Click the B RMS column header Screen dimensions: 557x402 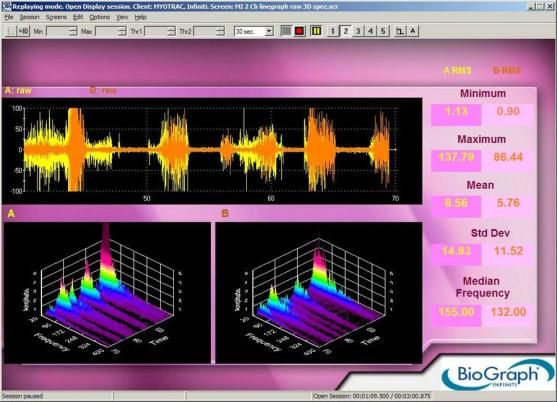point(507,70)
